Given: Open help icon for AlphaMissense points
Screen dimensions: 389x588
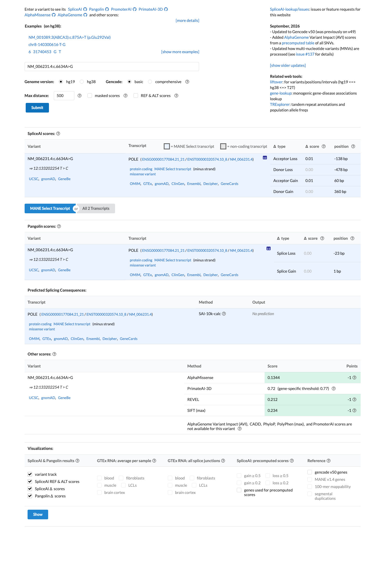Looking at the screenshot, I should click(354, 378).
